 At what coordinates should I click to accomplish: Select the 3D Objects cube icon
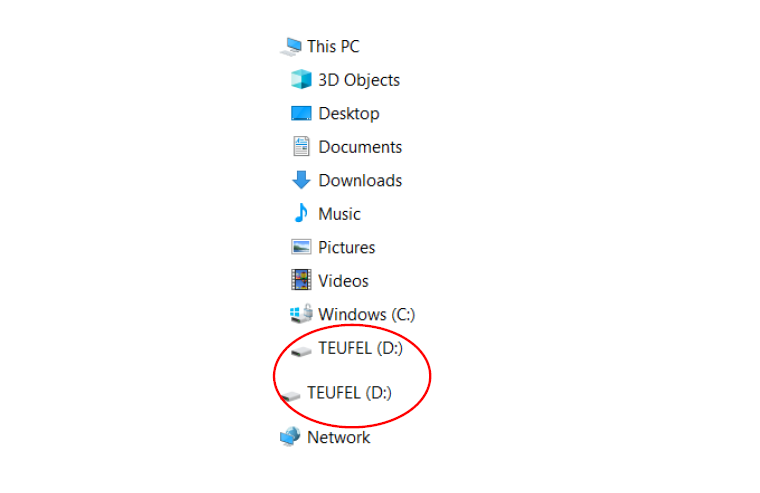click(301, 79)
